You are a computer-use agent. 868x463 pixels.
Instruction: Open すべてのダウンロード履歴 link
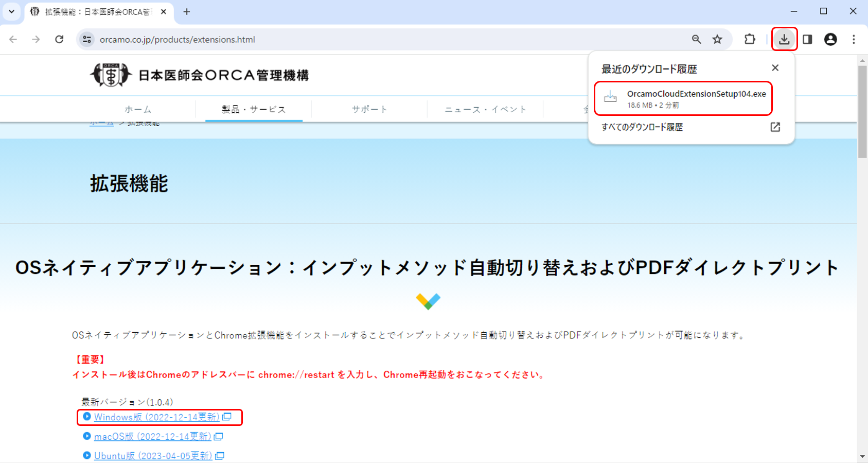pyautogui.click(x=642, y=127)
